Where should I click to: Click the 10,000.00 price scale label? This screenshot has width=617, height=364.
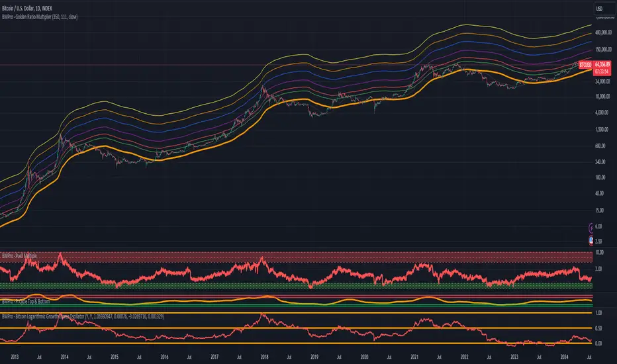click(x=603, y=97)
